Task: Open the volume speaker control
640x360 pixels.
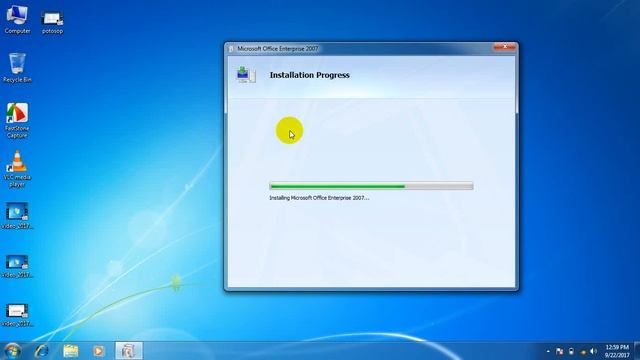Action: coord(593,351)
